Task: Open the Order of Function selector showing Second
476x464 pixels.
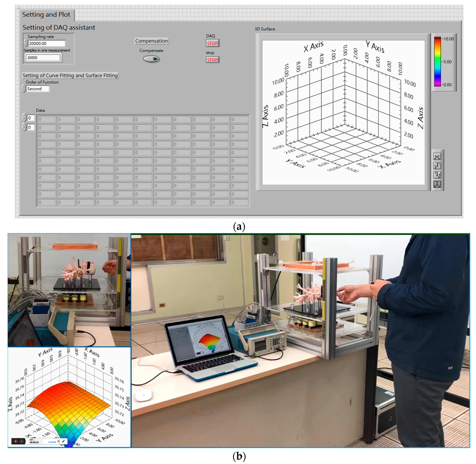Action: click(x=37, y=89)
